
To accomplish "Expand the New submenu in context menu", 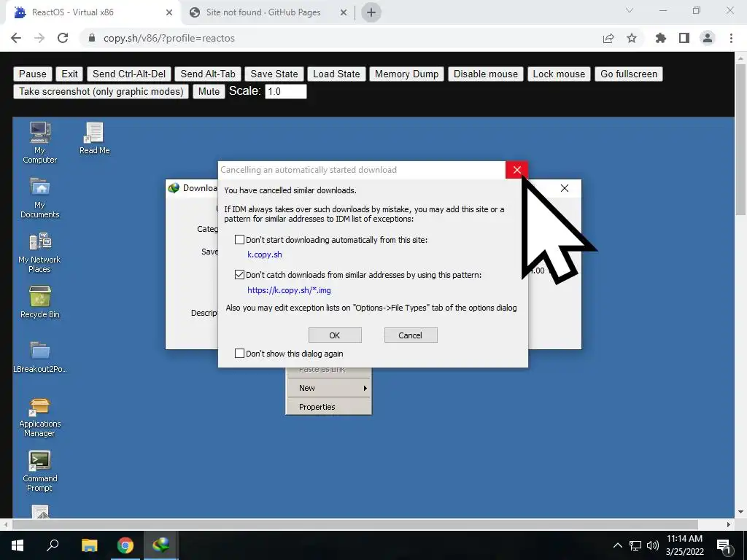I will [328, 388].
